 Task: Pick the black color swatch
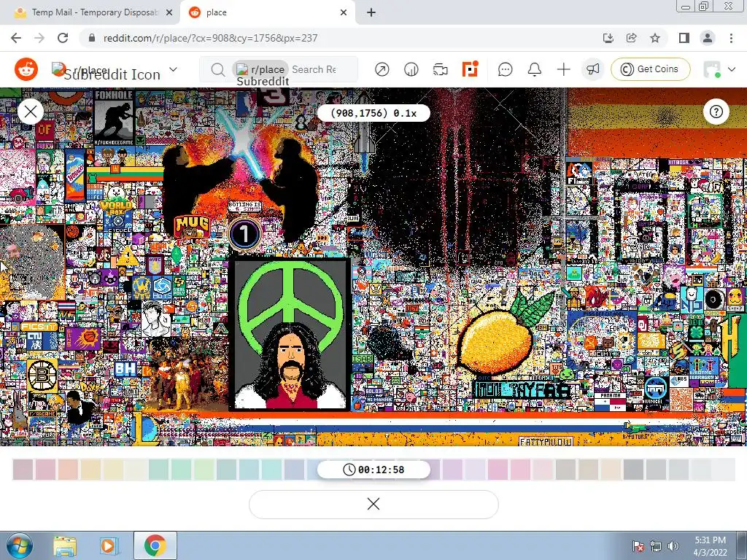point(634,470)
